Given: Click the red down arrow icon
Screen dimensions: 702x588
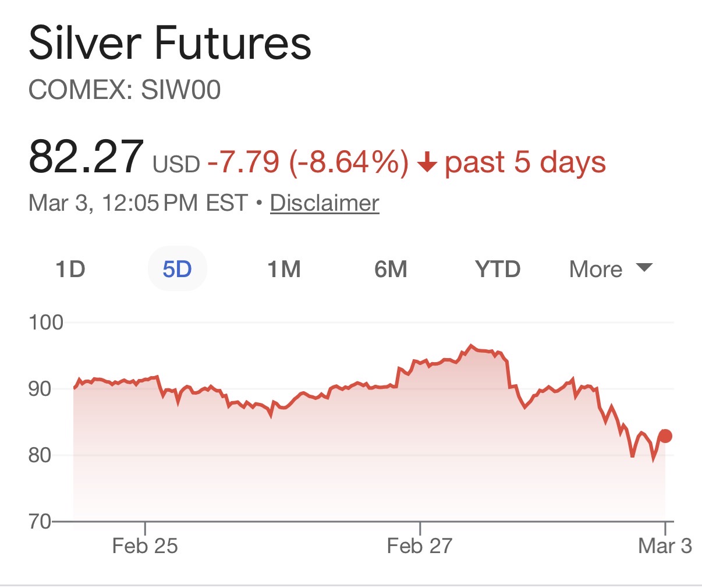Looking at the screenshot, I should point(427,162).
